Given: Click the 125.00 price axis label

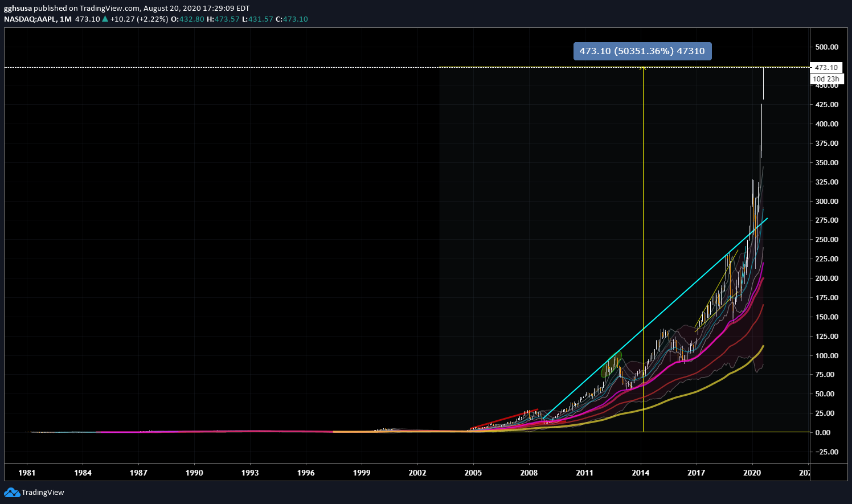Looking at the screenshot, I should tap(826, 337).
